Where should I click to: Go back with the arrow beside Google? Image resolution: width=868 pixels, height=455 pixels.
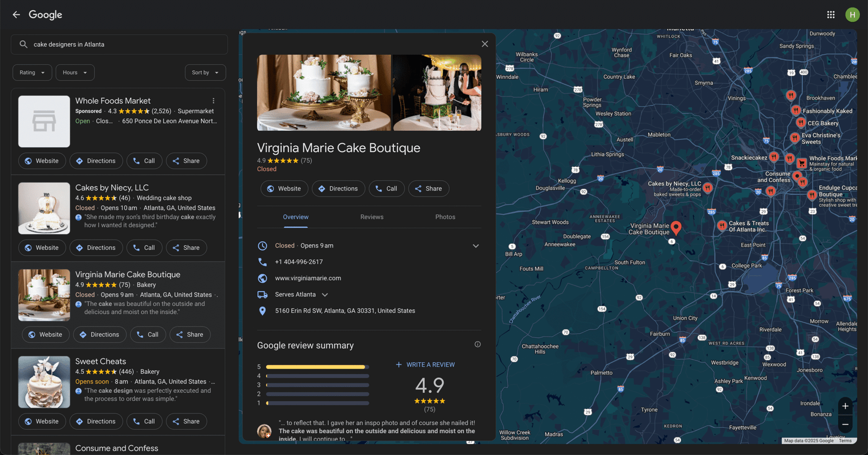16,15
